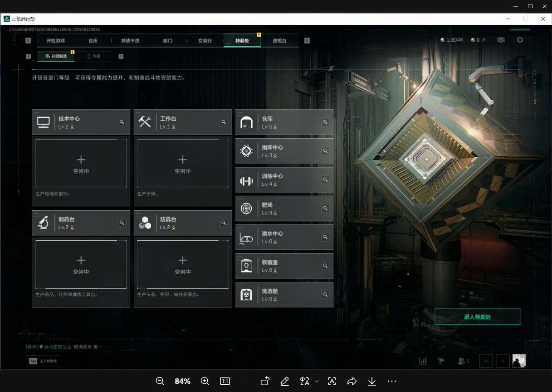552x392 pixels.
Task: Add production in 技术中心 空闲中 slot
Action: (x=81, y=164)
